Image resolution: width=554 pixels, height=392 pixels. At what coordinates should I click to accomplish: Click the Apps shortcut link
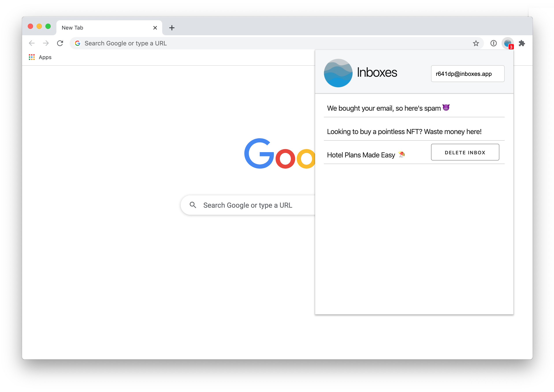point(41,57)
